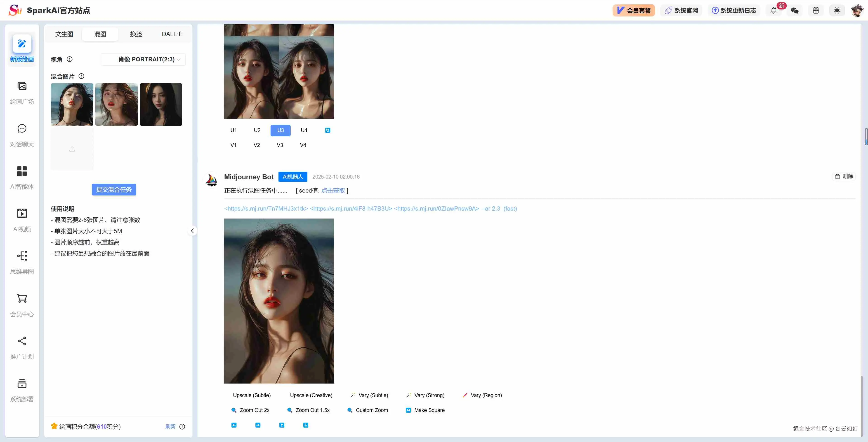The height and width of the screenshot is (442, 868).
Task: Open the 思维导图 mind map tool
Action: click(21, 262)
